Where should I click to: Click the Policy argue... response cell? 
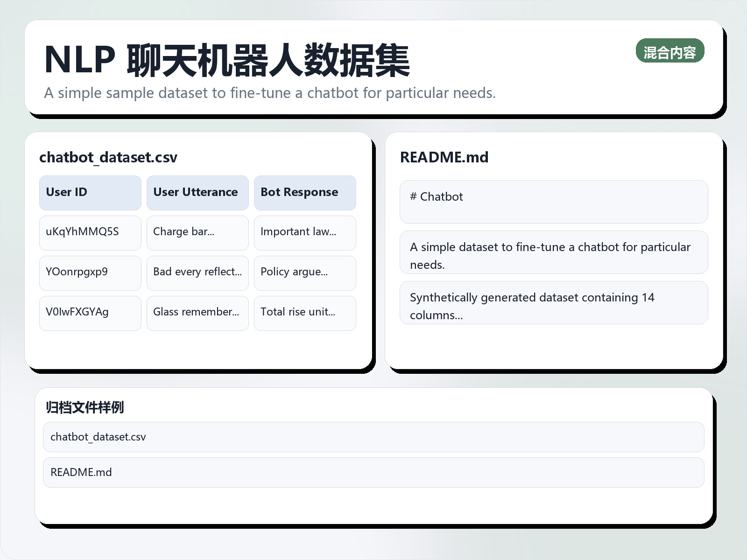[x=305, y=273]
